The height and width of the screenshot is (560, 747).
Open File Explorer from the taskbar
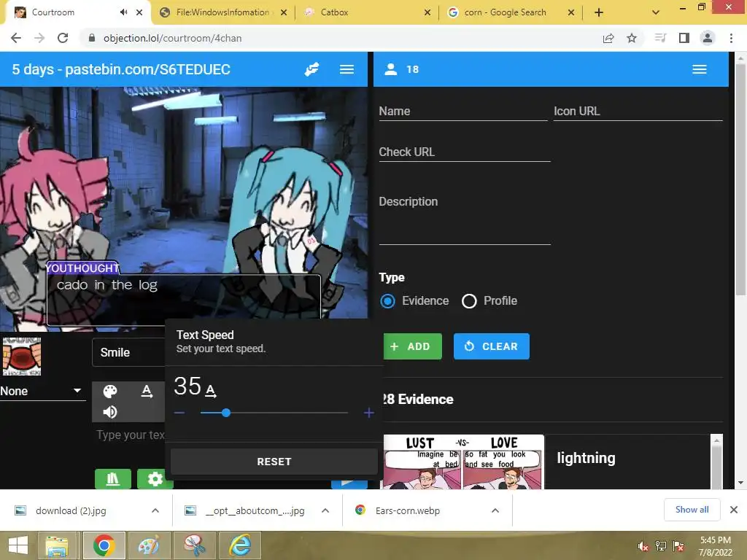pyautogui.click(x=57, y=545)
